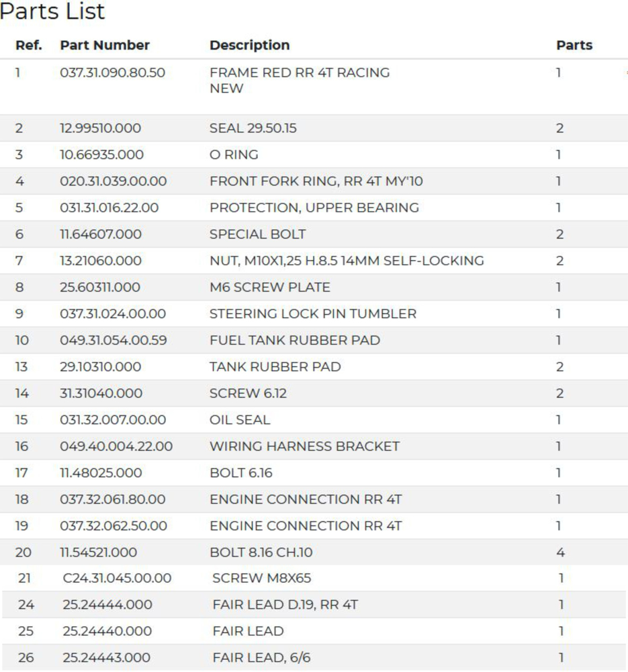Click part number 037.32.061.80.00
The height and width of the screenshot is (672, 628).
[x=112, y=499]
